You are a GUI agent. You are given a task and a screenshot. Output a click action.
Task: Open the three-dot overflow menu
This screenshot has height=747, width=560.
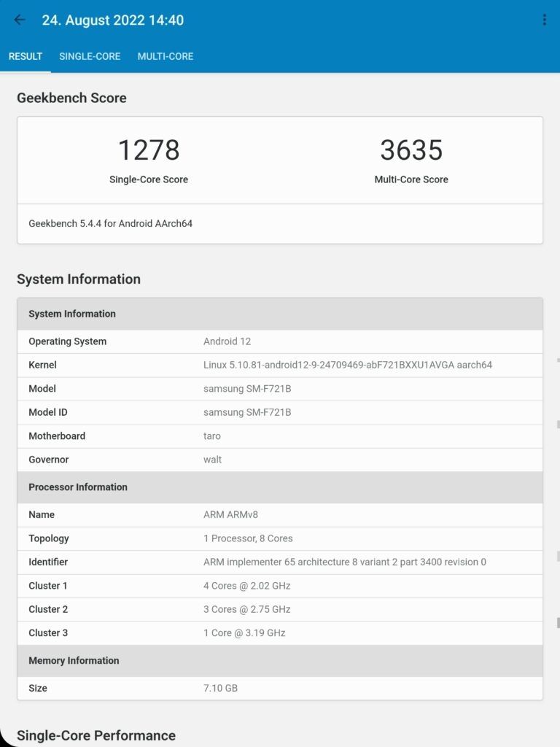[x=544, y=20]
